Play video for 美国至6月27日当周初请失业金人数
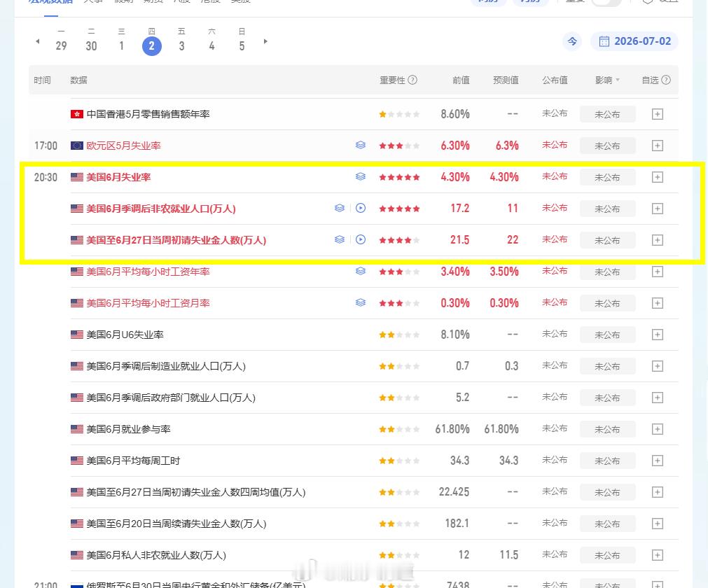The image size is (708, 588). click(361, 239)
